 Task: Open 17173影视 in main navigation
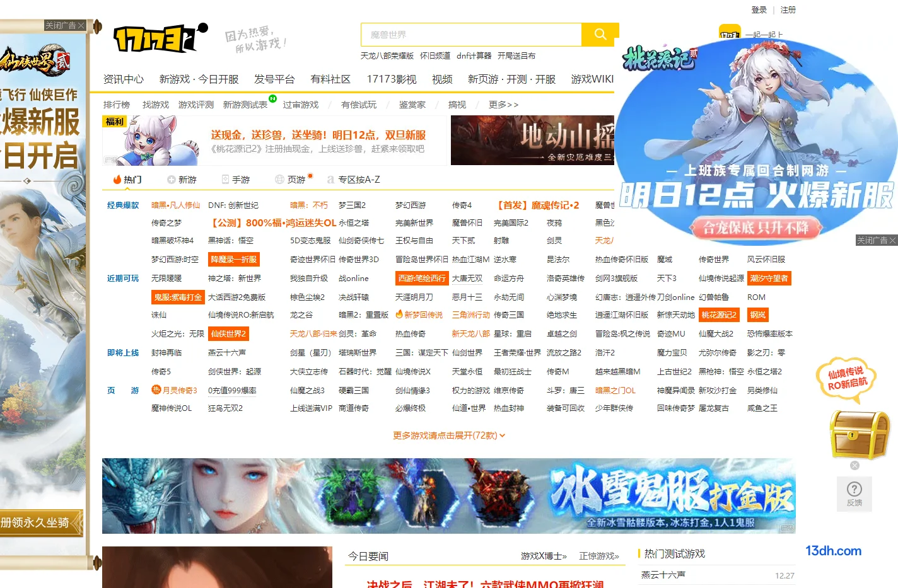pyautogui.click(x=392, y=79)
